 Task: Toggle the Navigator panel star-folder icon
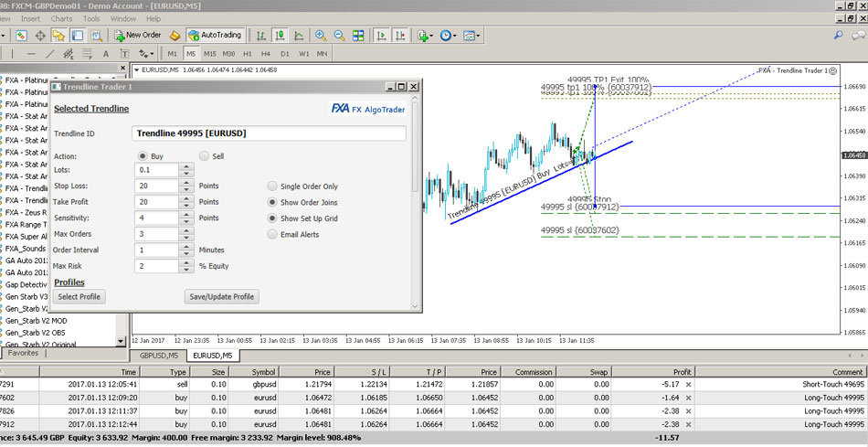click(x=58, y=36)
